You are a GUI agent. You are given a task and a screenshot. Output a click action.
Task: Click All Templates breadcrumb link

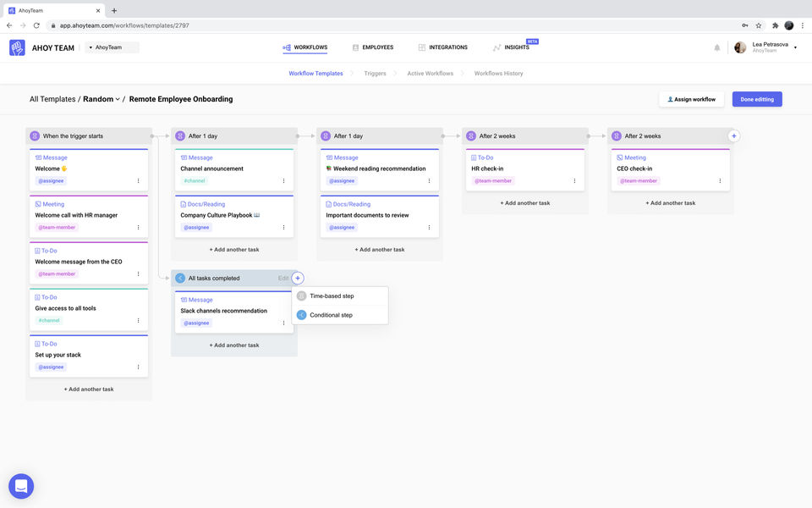[x=52, y=99]
